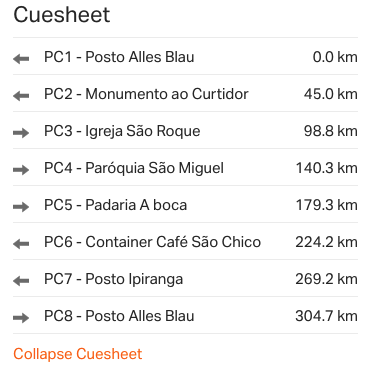Screen dimensions: 376x376
Task: Select the PC4 - Paróquia São Miguel cue
Action: click(x=185, y=167)
